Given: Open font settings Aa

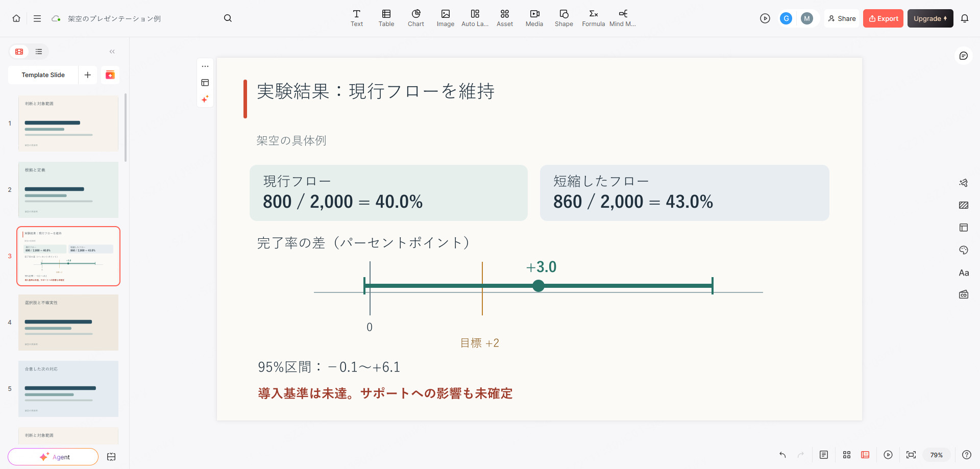Looking at the screenshot, I should (x=964, y=273).
